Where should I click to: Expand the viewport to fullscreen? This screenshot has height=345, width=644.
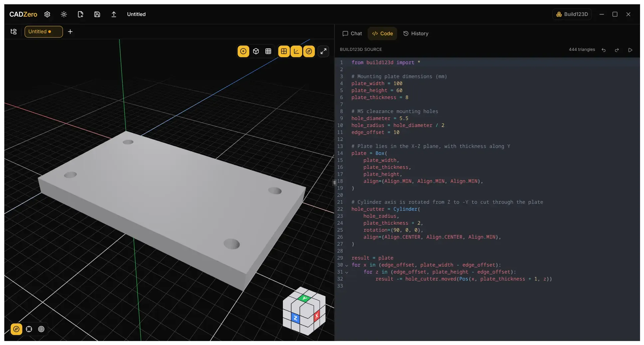coord(323,51)
